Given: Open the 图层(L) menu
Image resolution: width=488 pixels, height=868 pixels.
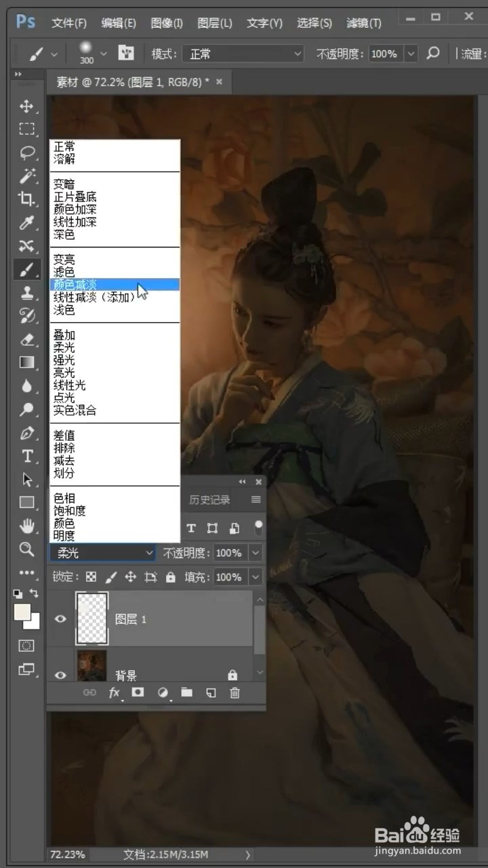Looking at the screenshot, I should 215,23.
